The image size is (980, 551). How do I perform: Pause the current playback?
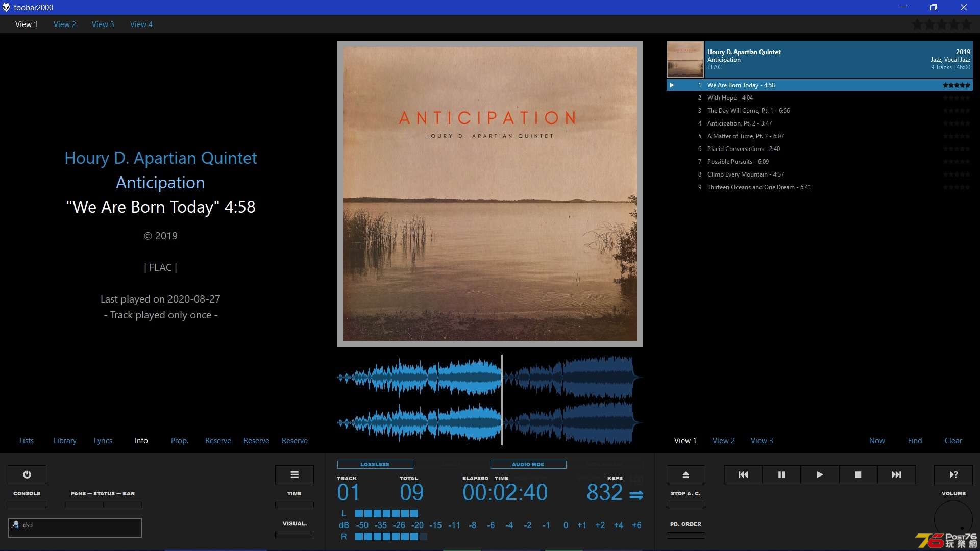click(x=781, y=474)
